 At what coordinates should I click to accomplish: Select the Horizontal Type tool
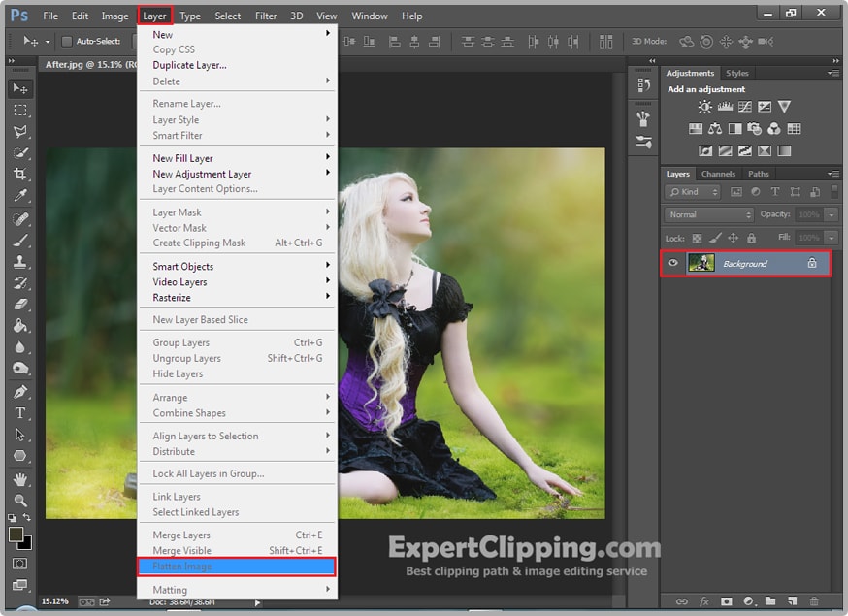pyautogui.click(x=20, y=414)
